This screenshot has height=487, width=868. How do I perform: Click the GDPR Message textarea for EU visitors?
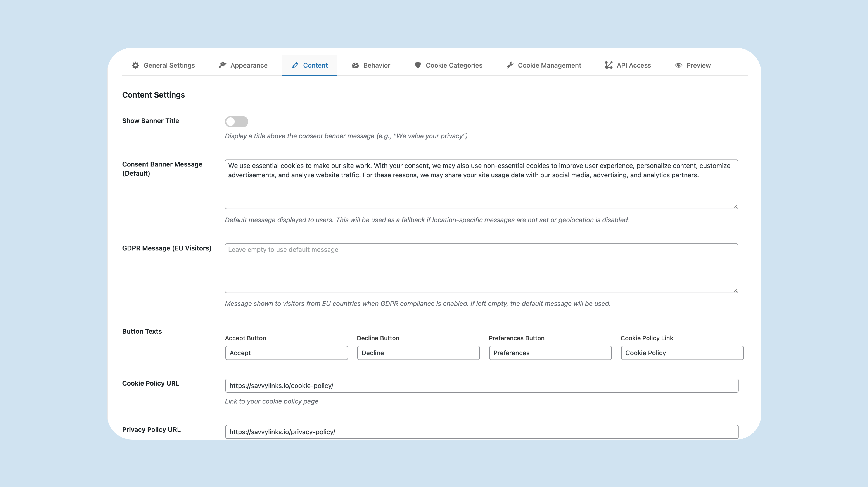tap(481, 268)
